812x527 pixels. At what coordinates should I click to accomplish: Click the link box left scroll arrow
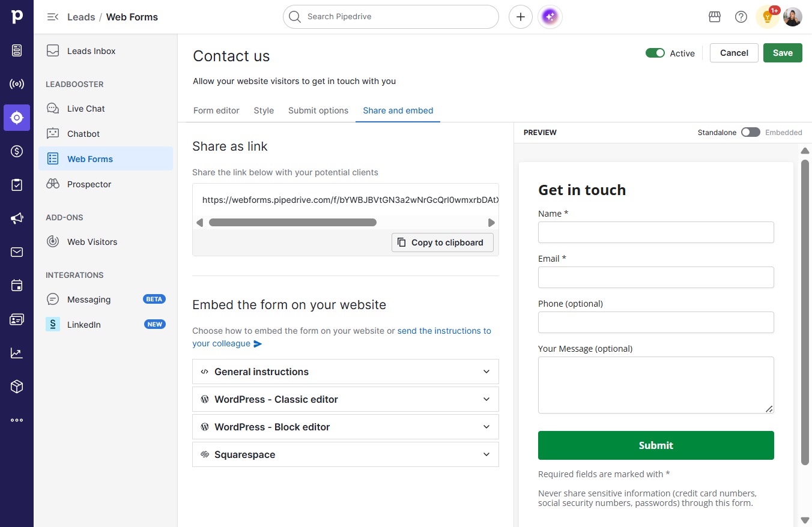pos(200,223)
